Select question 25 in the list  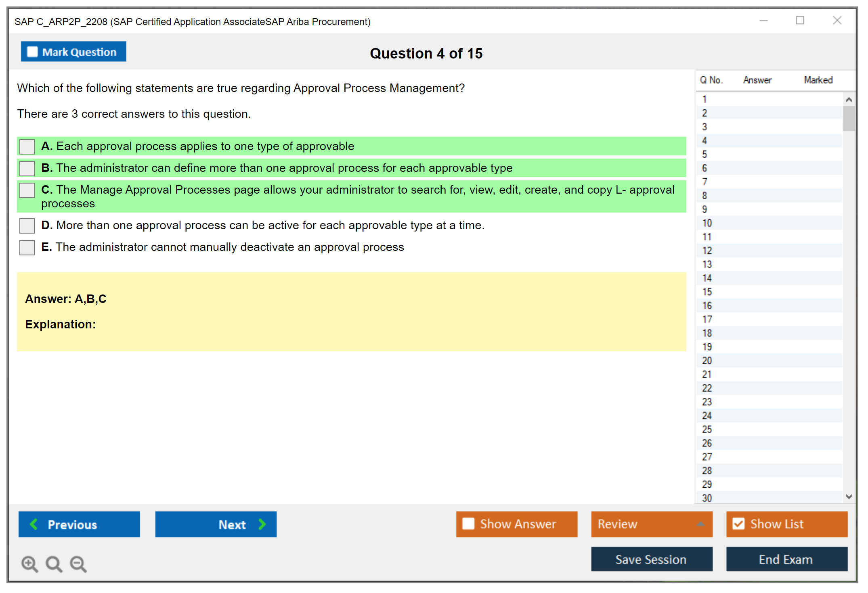[707, 429]
